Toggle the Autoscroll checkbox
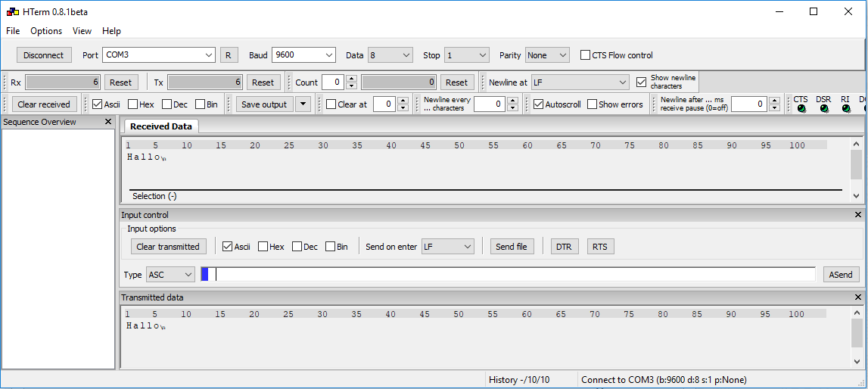Screen dimensions: 868x389 point(538,104)
